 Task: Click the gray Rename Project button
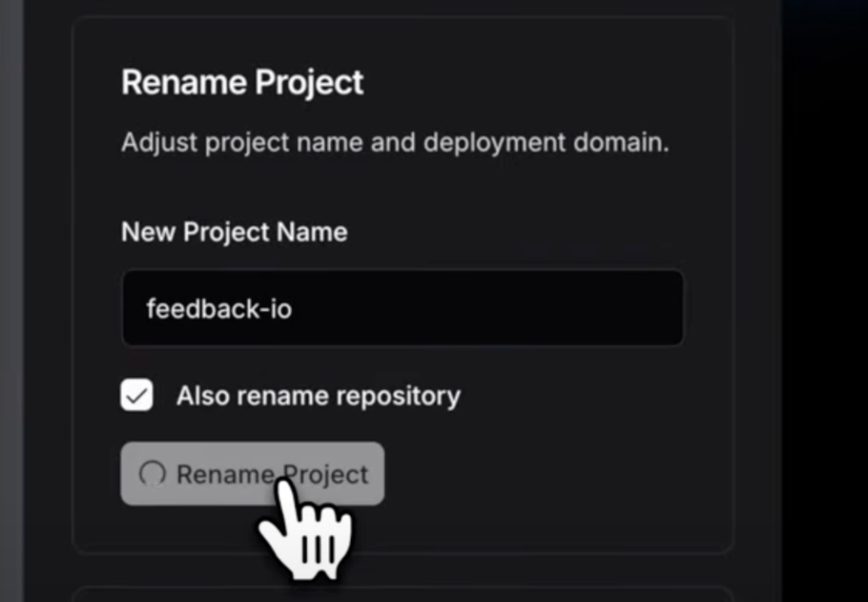252,473
